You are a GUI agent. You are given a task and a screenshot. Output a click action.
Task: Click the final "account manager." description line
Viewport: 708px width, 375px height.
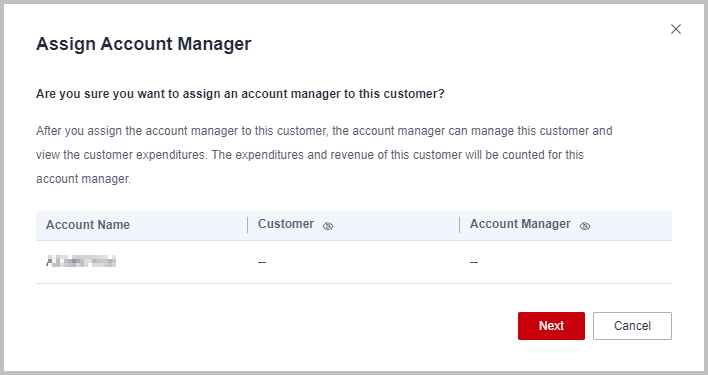(x=84, y=179)
